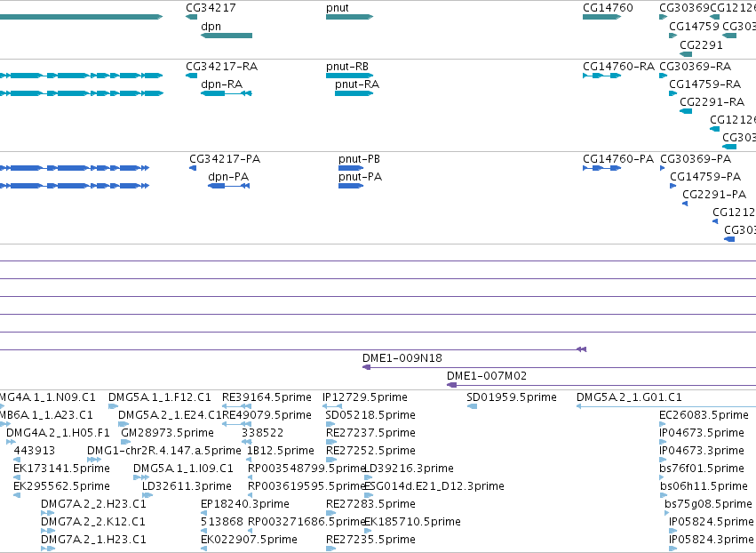Click the CG14760 gene label
This screenshot has height=553, width=756.
pos(608,8)
